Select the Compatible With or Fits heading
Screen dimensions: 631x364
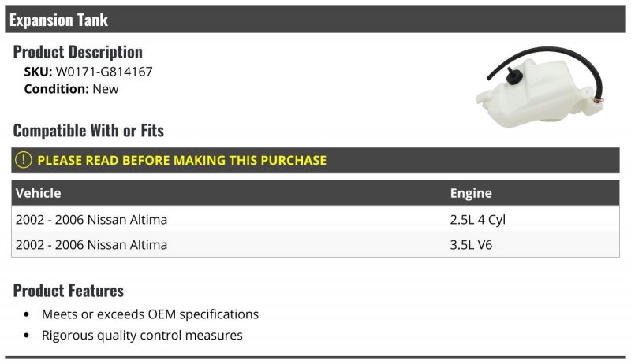click(88, 131)
